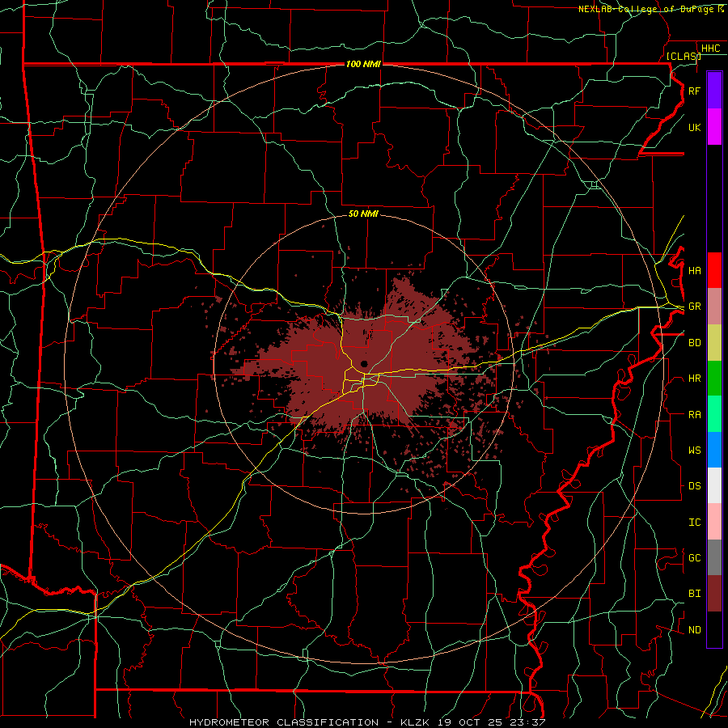Click the BI legend label
Screen dimensions: 728x728
694,594
